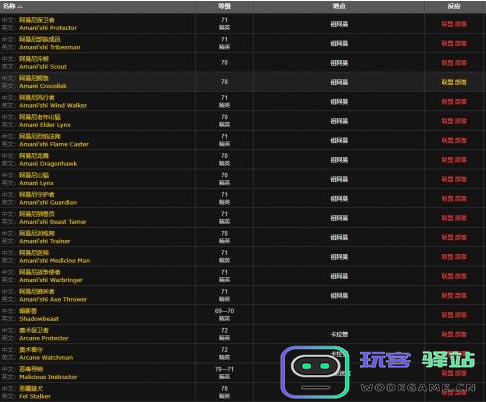Sort by the 反应 reaction column header
The height and width of the screenshot is (402, 486).
pos(454,6)
